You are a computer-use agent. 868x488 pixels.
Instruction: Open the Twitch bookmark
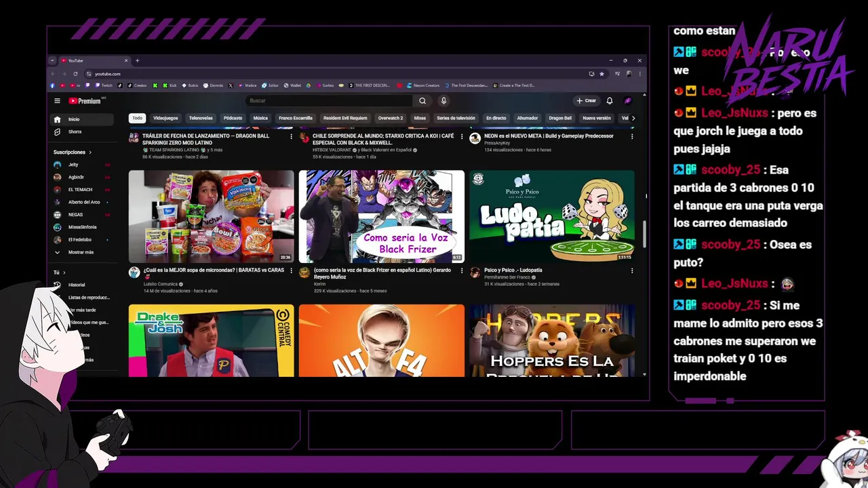click(104, 85)
